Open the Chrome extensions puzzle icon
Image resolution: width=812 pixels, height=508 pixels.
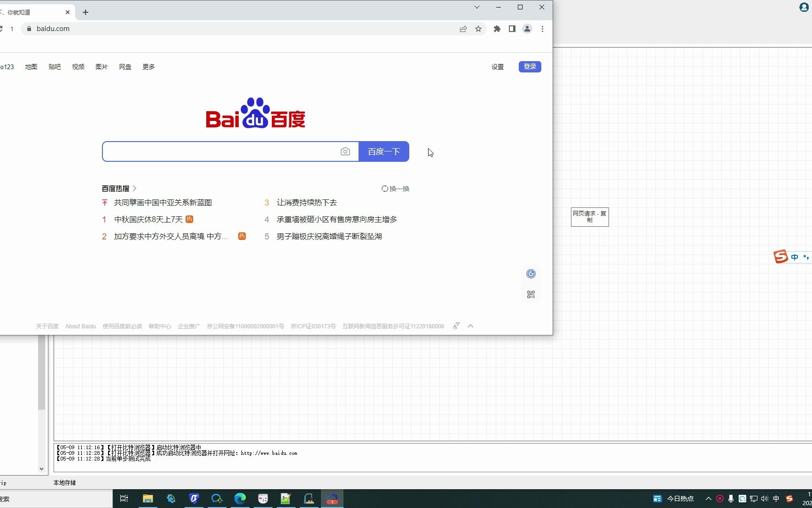497,29
